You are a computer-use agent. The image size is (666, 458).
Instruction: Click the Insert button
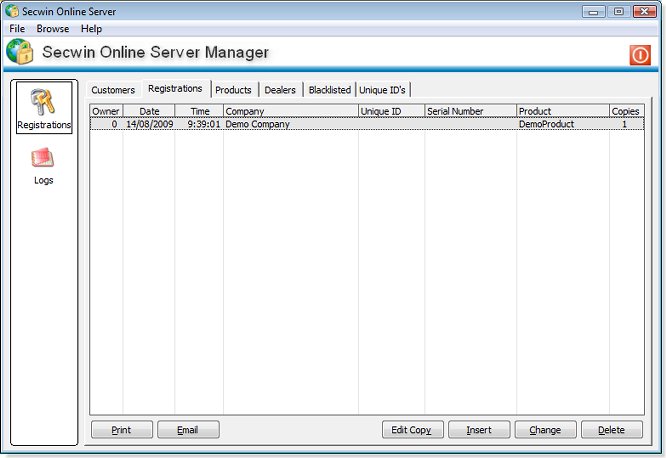coord(479,430)
